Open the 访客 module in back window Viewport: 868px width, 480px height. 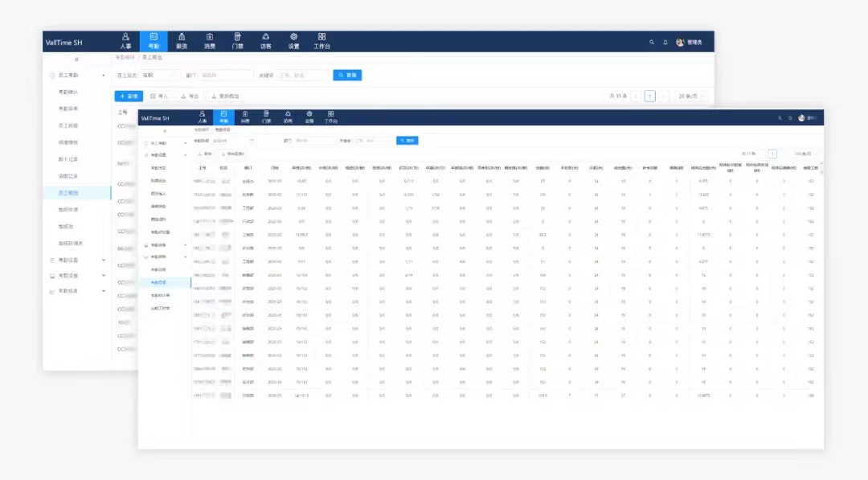265,41
